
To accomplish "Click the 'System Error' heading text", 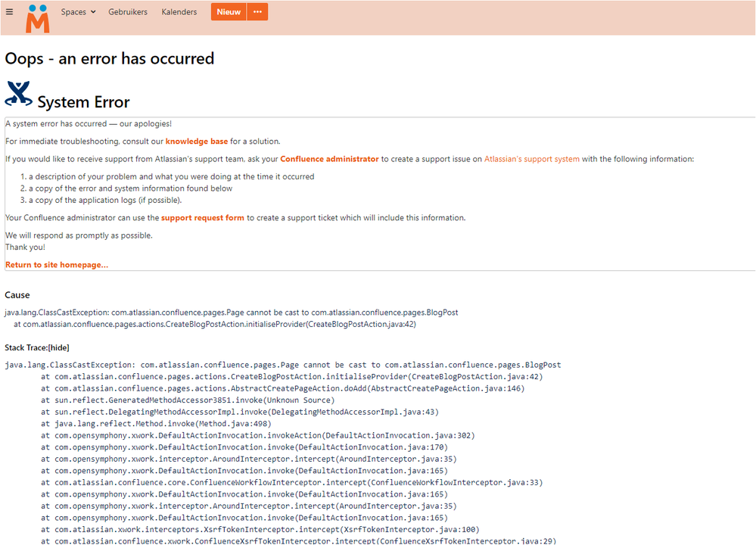I will [x=83, y=102].
